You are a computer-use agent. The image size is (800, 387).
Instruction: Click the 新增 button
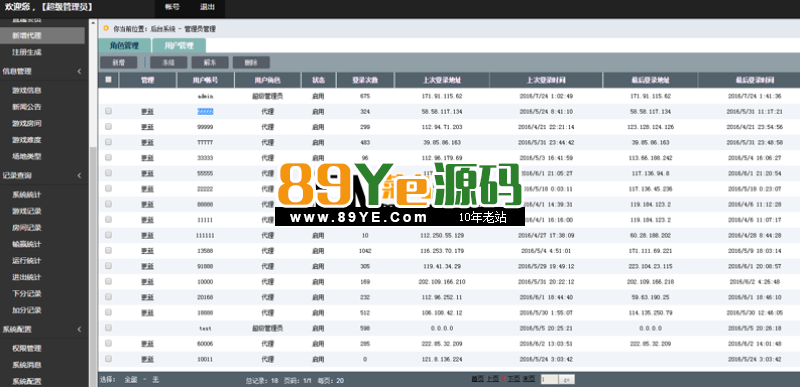tap(118, 62)
